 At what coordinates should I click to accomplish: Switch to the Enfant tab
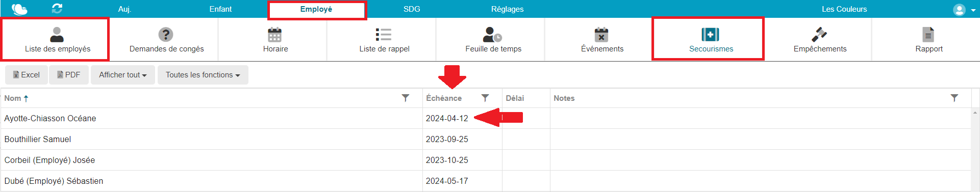[x=220, y=9]
